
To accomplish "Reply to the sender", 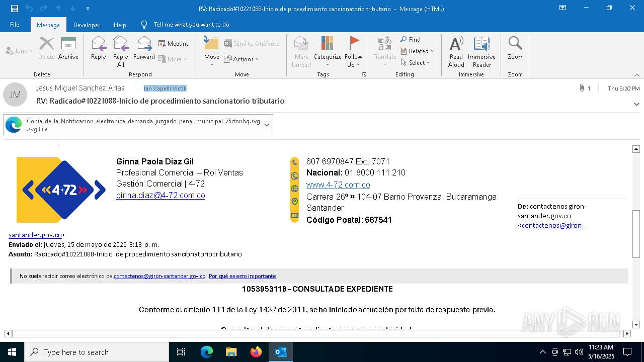I will [x=99, y=48].
